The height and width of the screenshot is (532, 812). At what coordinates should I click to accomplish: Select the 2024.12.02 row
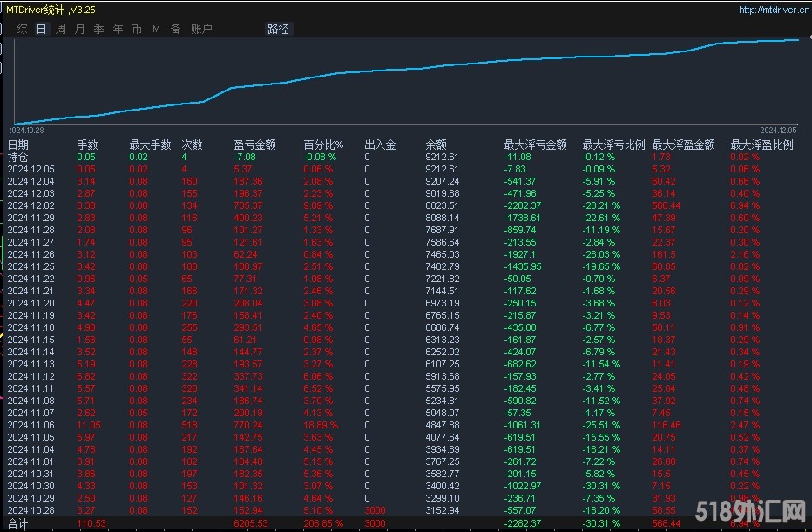[x=406, y=206]
